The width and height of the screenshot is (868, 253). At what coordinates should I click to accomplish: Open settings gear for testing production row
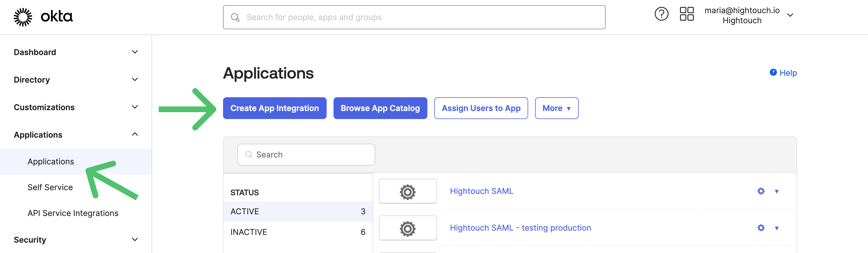[761, 228]
